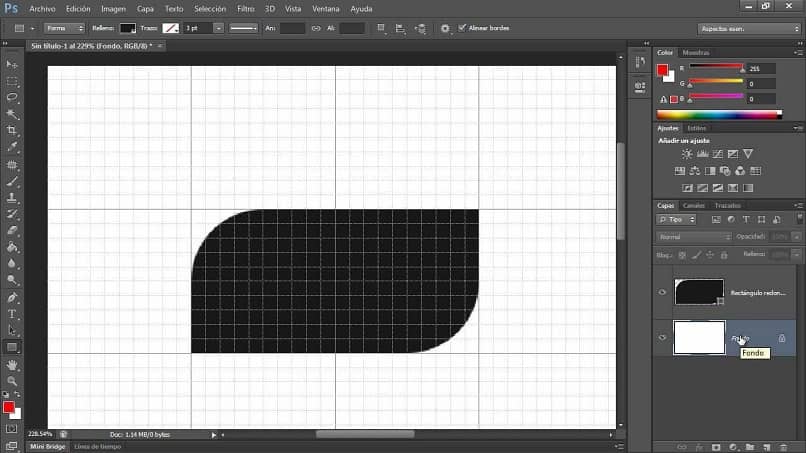The width and height of the screenshot is (806, 453).
Task: Select the Horizontal Type tool
Action: [12, 314]
